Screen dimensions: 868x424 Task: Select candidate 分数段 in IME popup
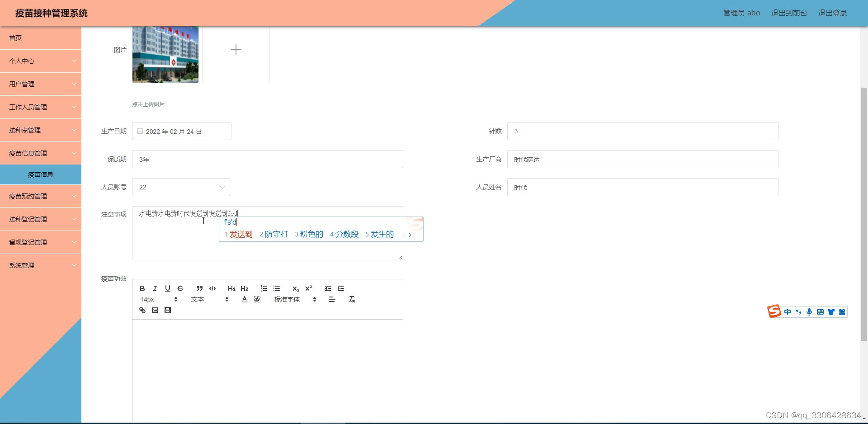[x=344, y=234]
